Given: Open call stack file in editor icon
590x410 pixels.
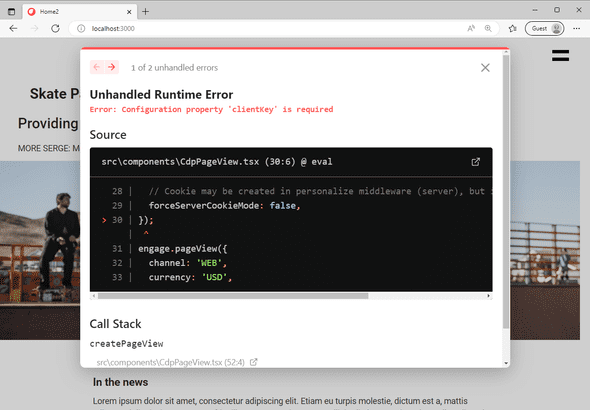Looking at the screenshot, I should coord(254,362).
